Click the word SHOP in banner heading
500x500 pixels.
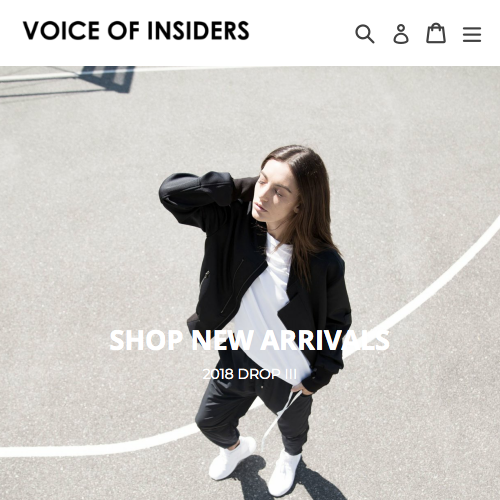146,340
